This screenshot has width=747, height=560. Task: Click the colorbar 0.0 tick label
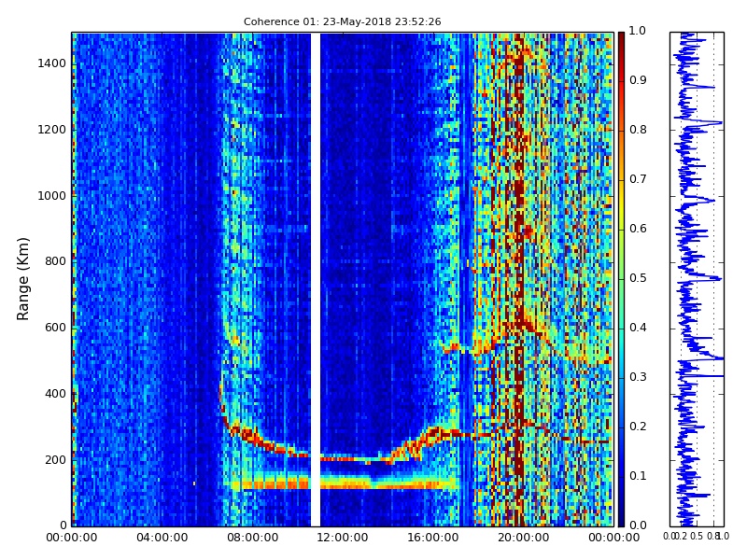(638, 525)
